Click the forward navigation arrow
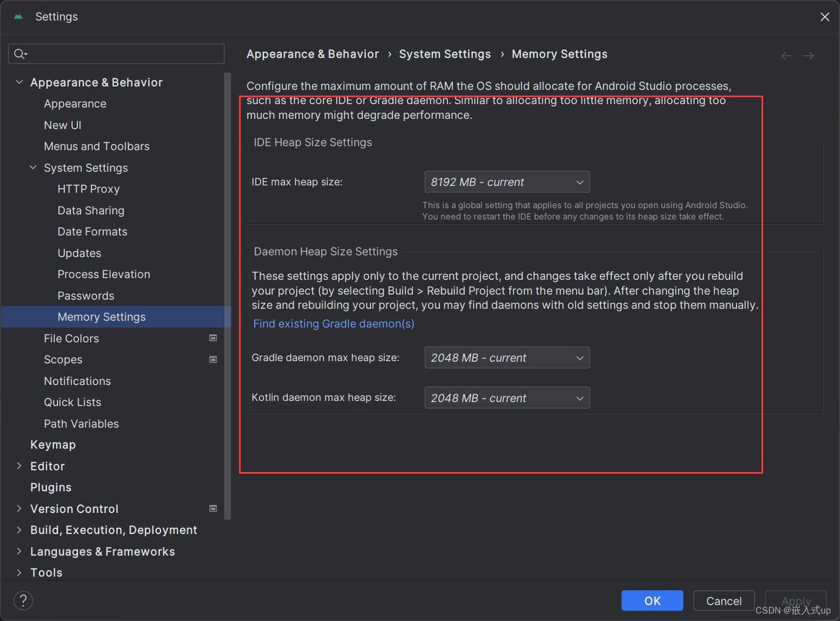This screenshot has height=621, width=840. point(809,55)
